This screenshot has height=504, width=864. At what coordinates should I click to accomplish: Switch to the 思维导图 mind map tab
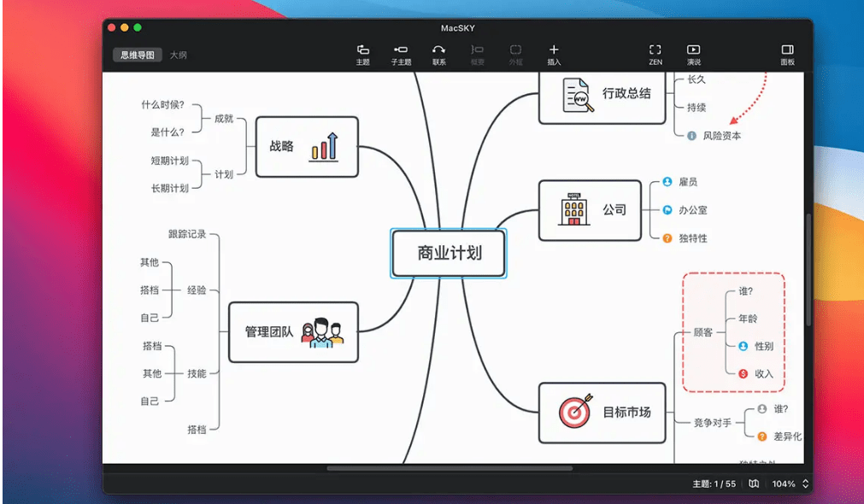[x=138, y=55]
